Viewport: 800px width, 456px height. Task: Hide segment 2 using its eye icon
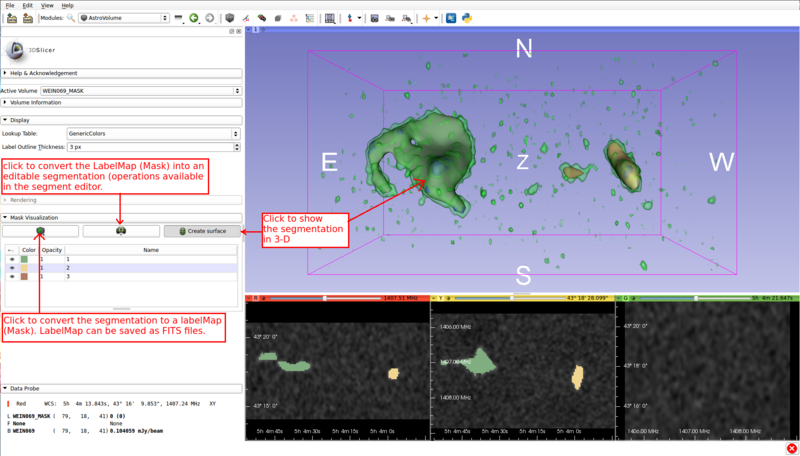click(x=12, y=268)
